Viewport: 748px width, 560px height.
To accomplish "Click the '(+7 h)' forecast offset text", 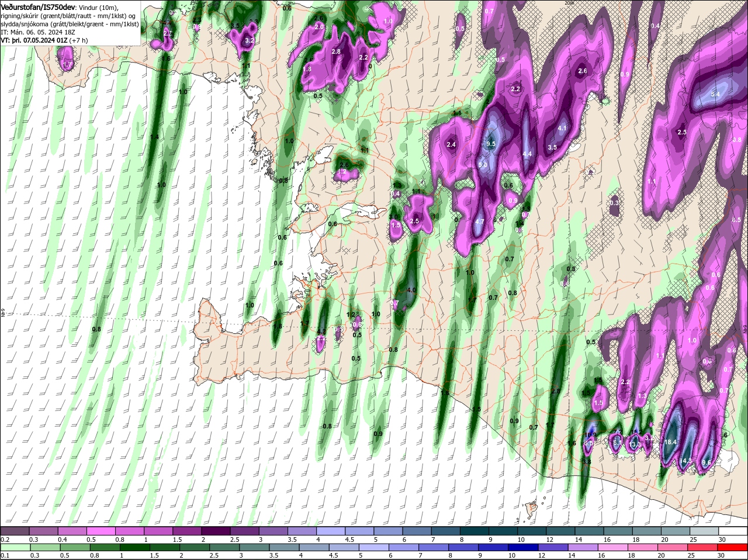I will point(78,41).
